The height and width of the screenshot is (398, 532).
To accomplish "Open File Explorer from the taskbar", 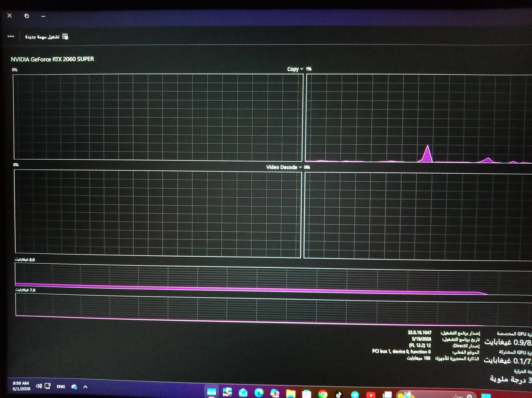I will (x=290, y=393).
